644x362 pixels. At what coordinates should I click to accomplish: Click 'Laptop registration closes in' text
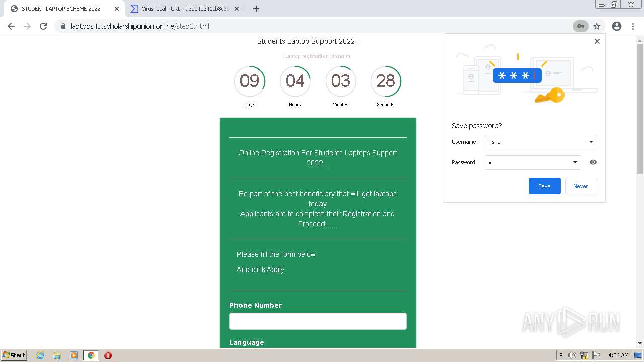(317, 56)
